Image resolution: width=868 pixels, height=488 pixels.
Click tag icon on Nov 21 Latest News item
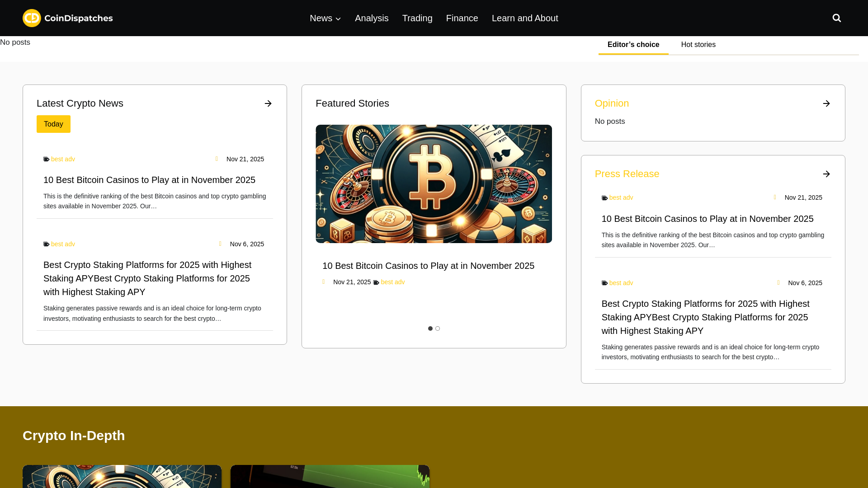47,160
